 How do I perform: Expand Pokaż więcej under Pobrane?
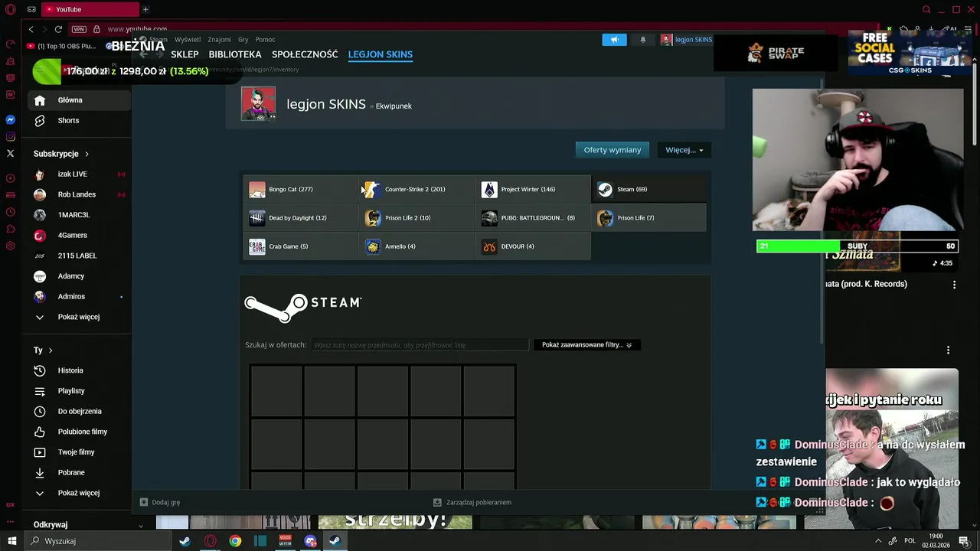click(78, 493)
